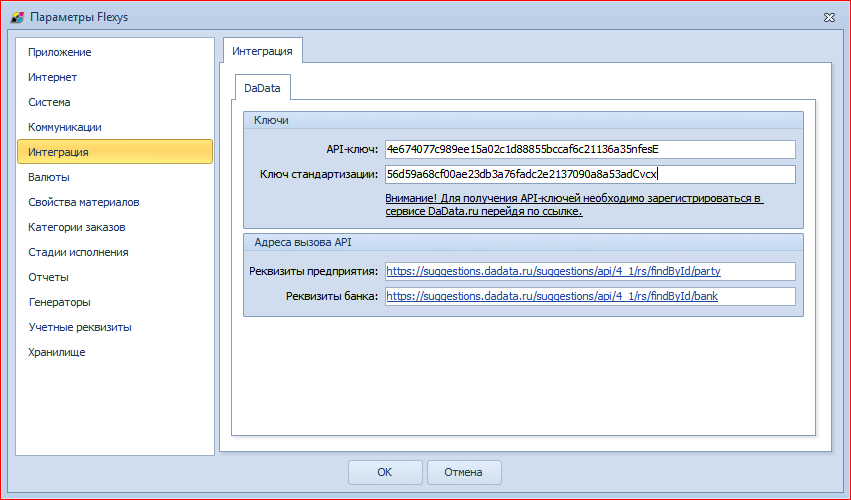Image resolution: width=851 pixels, height=500 pixels.
Task: Click the API-ключ label
Action: (x=352, y=150)
